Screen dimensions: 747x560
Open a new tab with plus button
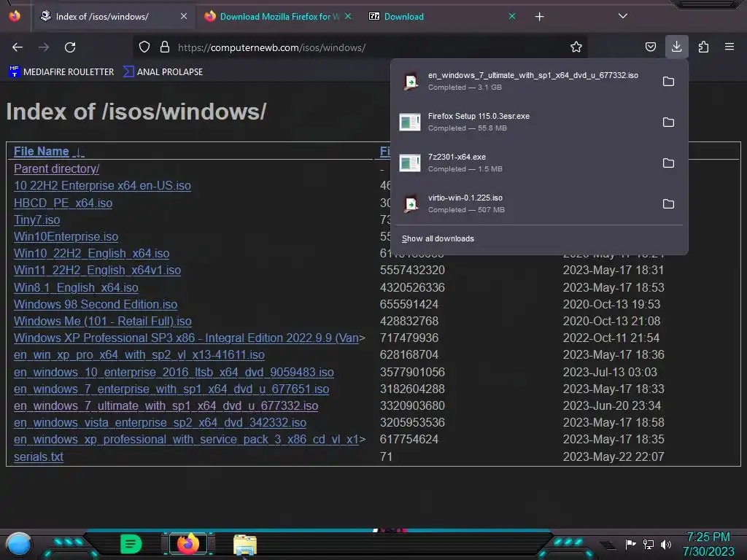[x=539, y=17]
